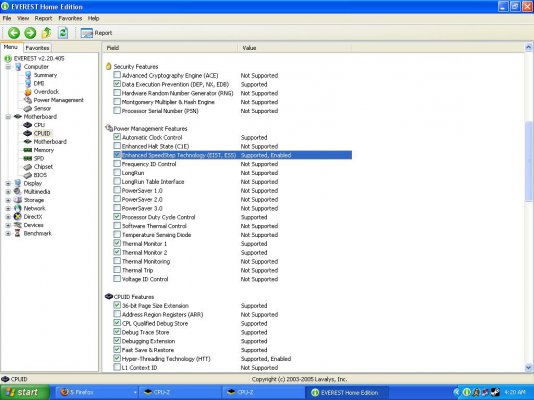The height and width of the screenshot is (400, 534).
Task: Select the CPUID chip icon in tree
Action: click(x=28, y=133)
